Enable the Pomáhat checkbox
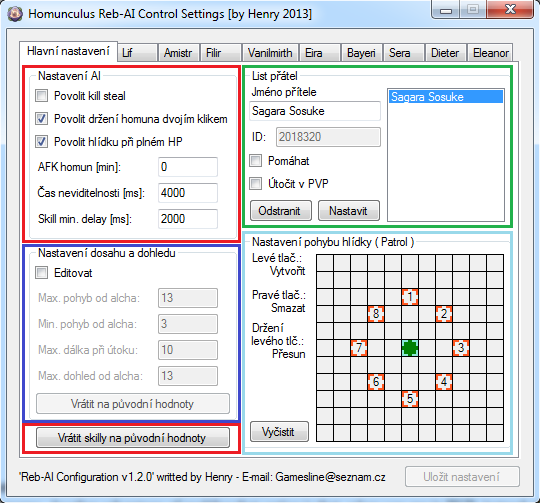540x503 pixels. (x=256, y=160)
